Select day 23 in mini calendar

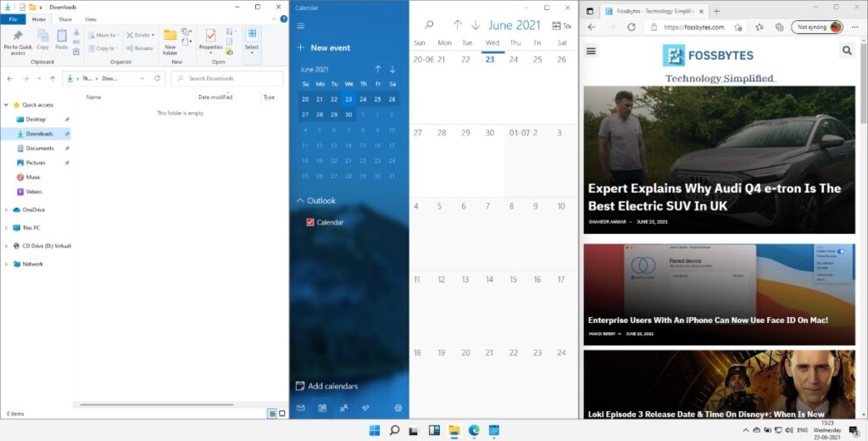click(x=348, y=99)
